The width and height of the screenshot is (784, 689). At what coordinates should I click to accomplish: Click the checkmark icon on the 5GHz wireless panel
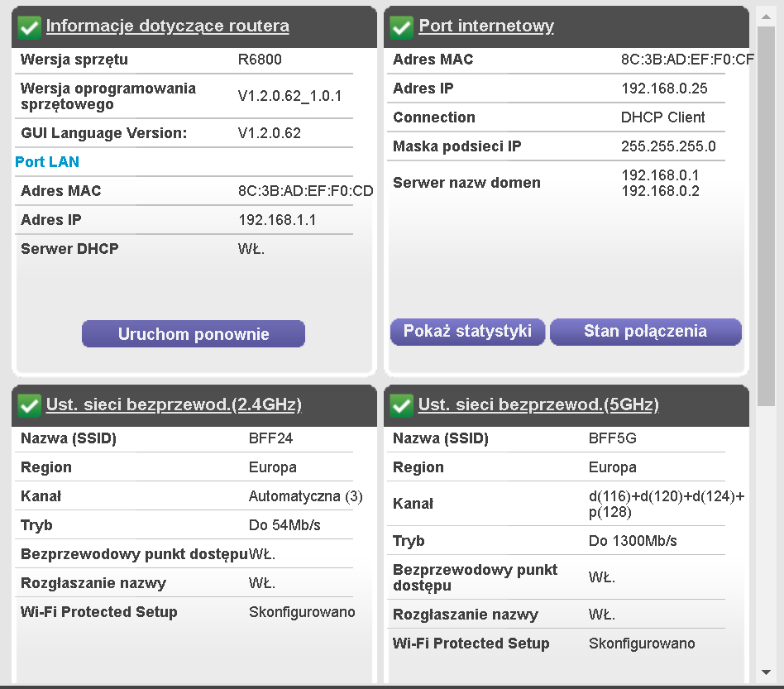click(x=401, y=405)
